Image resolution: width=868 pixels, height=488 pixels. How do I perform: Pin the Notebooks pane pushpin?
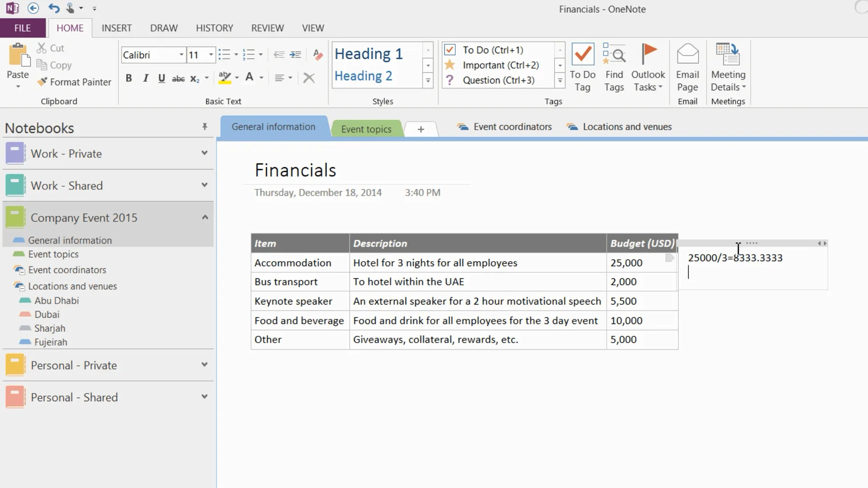[x=205, y=127]
